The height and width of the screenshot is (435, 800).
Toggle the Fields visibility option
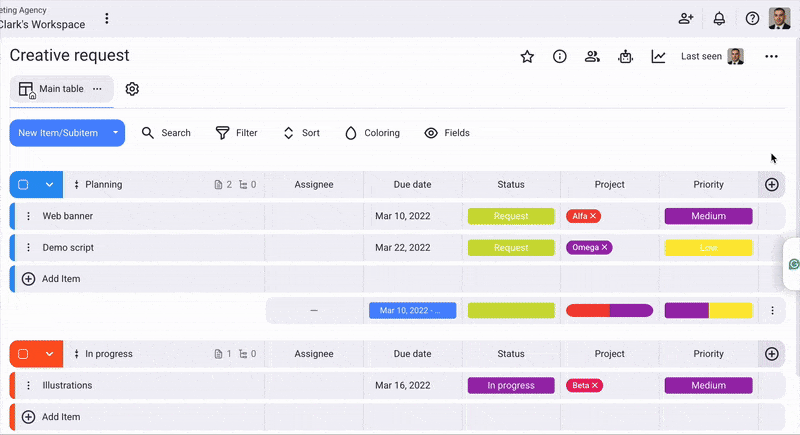446,133
